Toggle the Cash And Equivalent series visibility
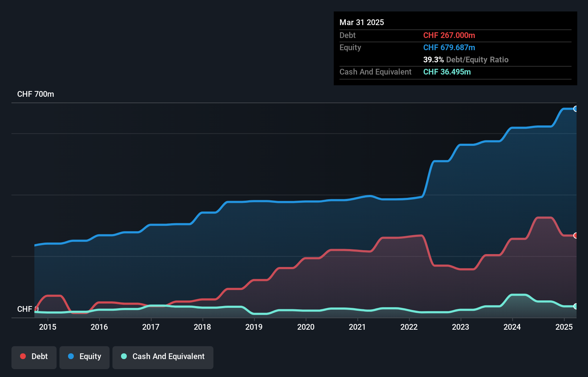Image resolution: width=588 pixels, height=377 pixels. (163, 357)
